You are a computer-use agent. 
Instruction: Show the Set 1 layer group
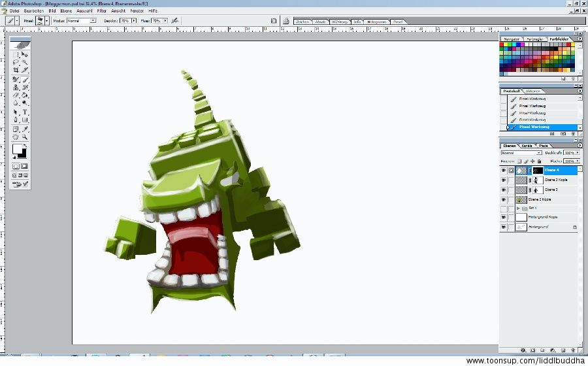tap(504, 208)
